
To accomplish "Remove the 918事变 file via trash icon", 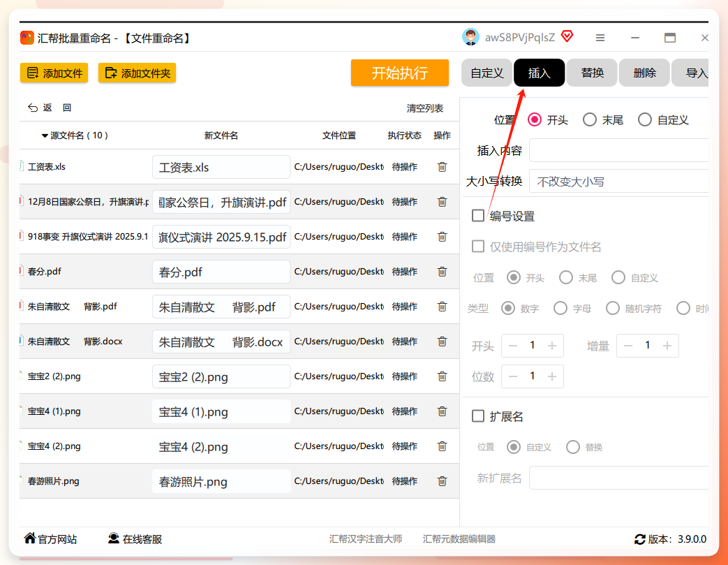I will tap(442, 237).
